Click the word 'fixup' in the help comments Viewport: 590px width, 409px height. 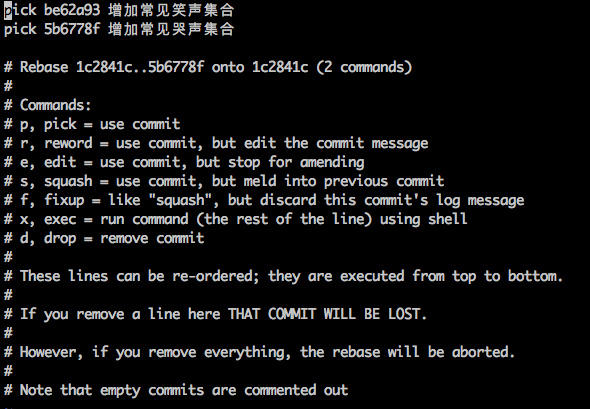coord(64,200)
